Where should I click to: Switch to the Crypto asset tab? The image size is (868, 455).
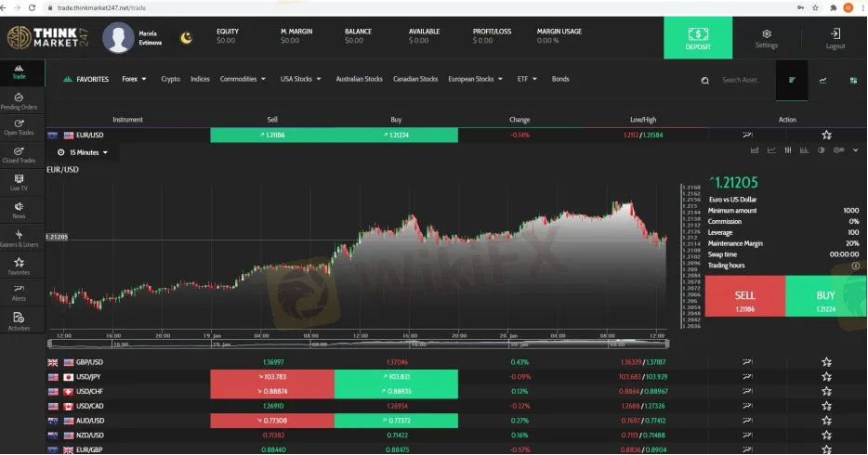point(170,79)
